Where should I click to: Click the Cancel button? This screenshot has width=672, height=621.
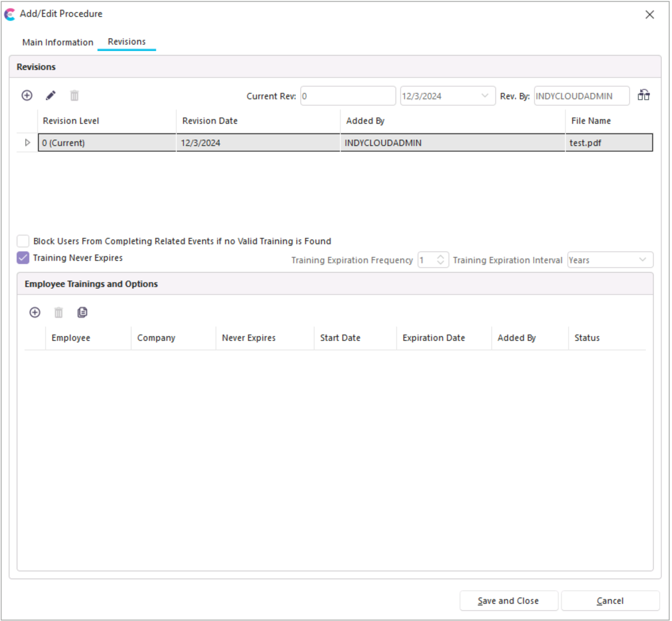point(610,601)
